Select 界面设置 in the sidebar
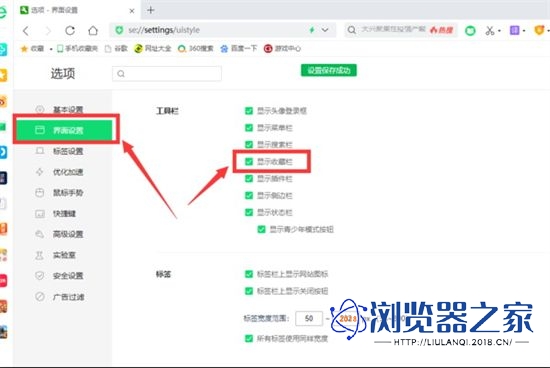 point(64,130)
